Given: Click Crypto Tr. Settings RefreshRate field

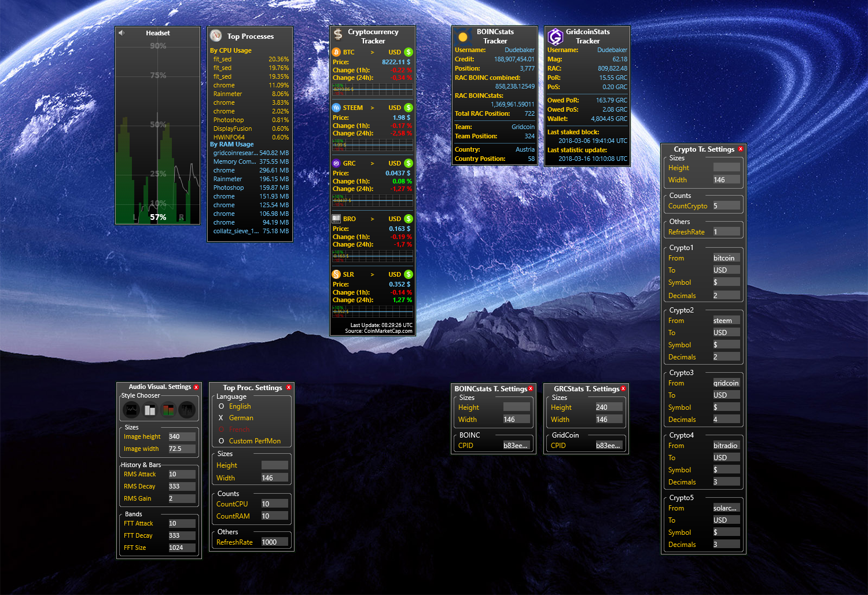Looking at the screenshot, I should (x=726, y=232).
